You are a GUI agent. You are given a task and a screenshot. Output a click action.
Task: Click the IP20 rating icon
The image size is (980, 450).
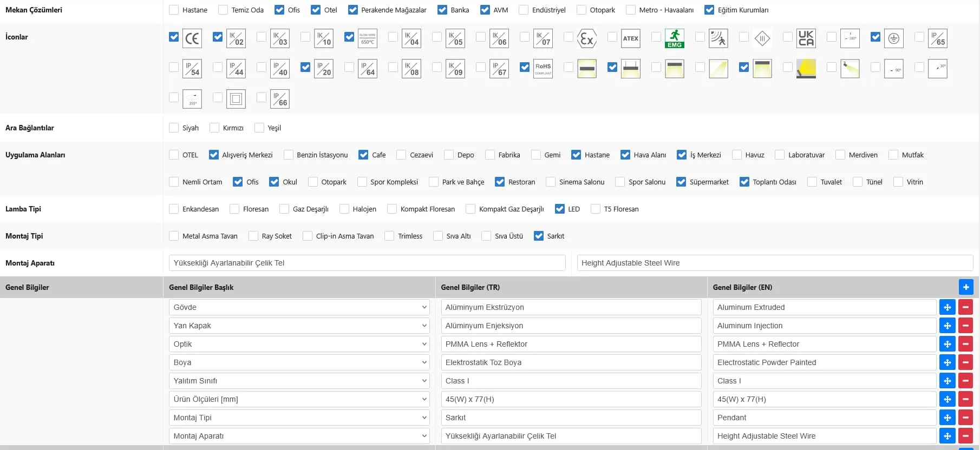(x=324, y=69)
